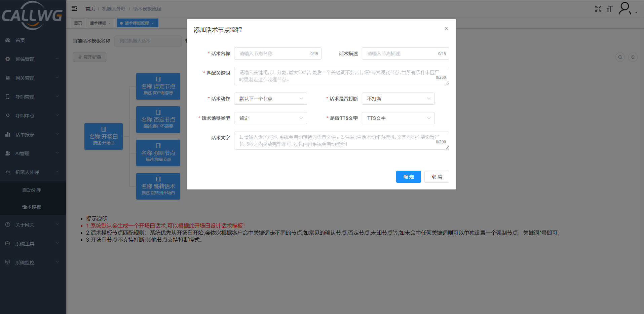
Task: Click the 系统监控 sidebar icon
Action: pos(7,262)
